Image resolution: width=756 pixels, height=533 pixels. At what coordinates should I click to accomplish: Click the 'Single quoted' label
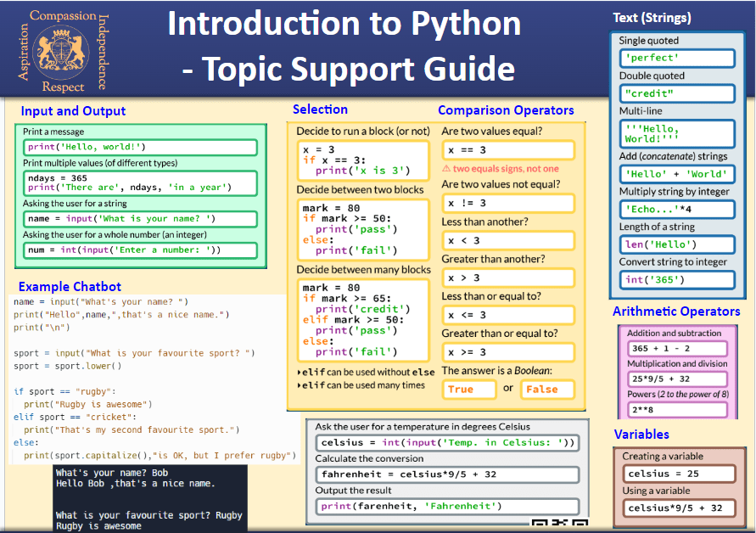(649, 41)
